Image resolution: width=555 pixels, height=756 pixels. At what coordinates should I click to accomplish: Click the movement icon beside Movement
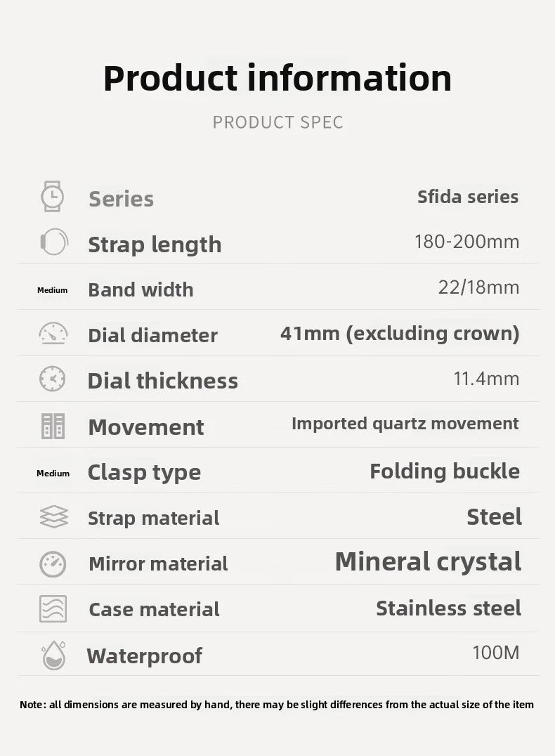click(x=53, y=426)
